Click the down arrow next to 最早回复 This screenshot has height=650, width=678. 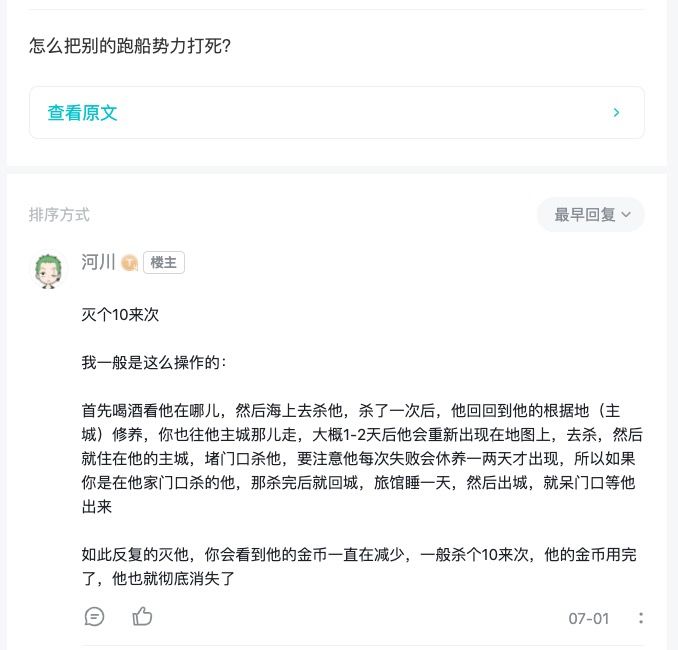click(x=626, y=215)
